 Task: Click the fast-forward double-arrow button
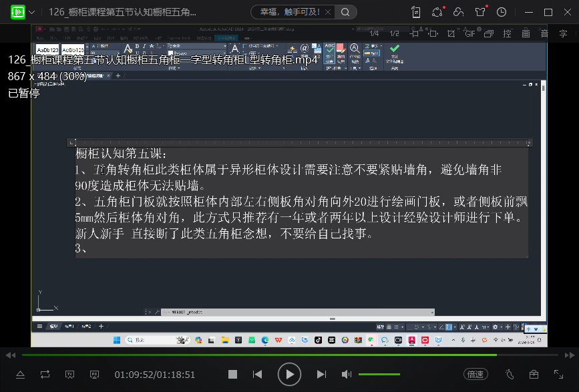(x=570, y=355)
